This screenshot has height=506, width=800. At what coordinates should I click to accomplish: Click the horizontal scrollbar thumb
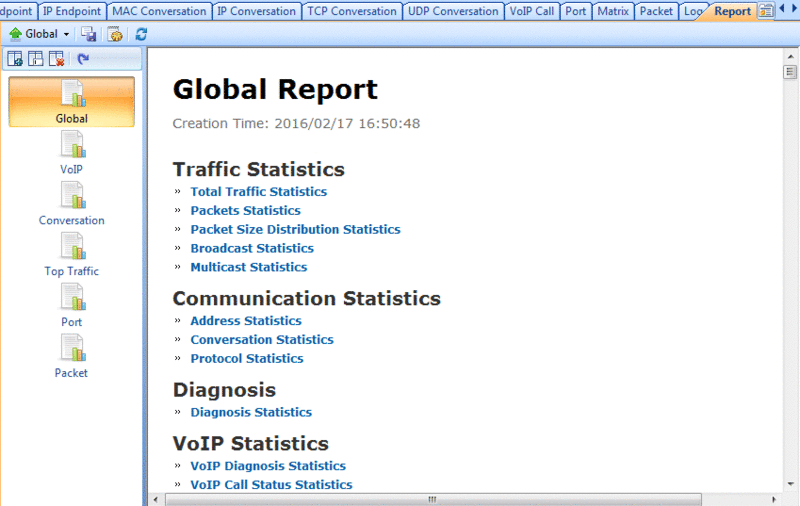point(433,499)
